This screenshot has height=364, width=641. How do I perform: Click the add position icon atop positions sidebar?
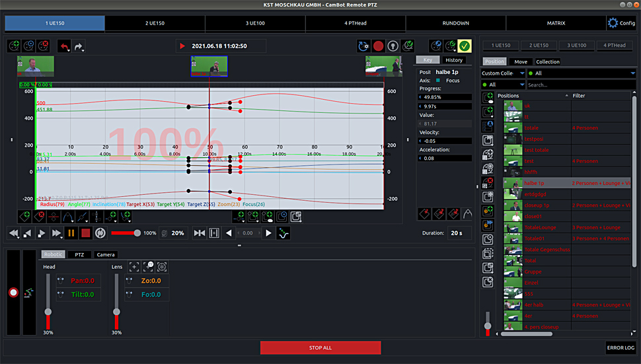[488, 97]
